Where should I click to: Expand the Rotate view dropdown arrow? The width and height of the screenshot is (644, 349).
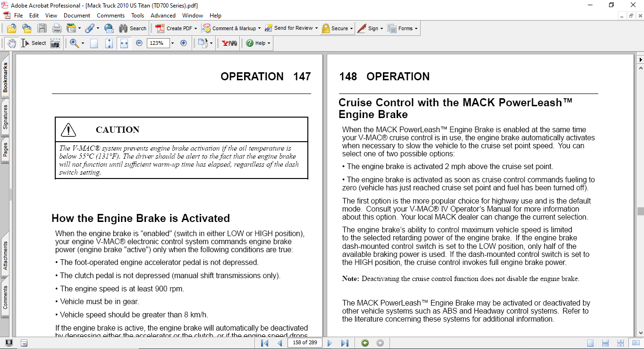pos(211,43)
